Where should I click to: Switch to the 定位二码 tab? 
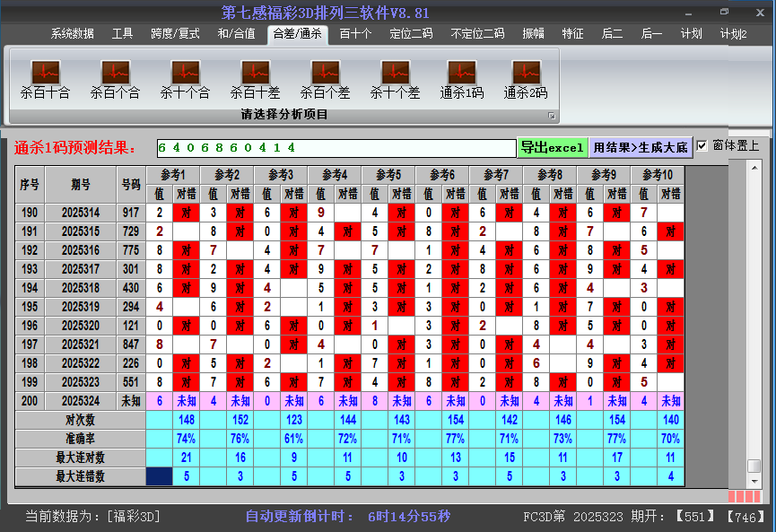(411, 34)
